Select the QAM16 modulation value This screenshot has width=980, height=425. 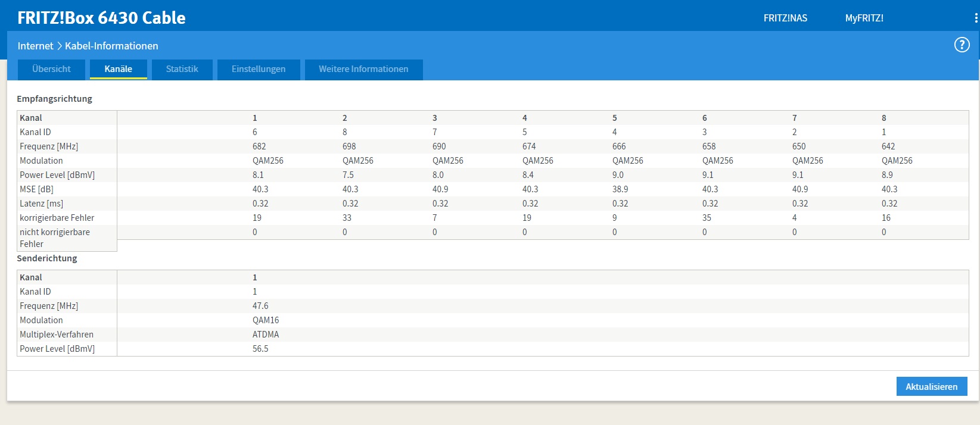pyautogui.click(x=266, y=320)
